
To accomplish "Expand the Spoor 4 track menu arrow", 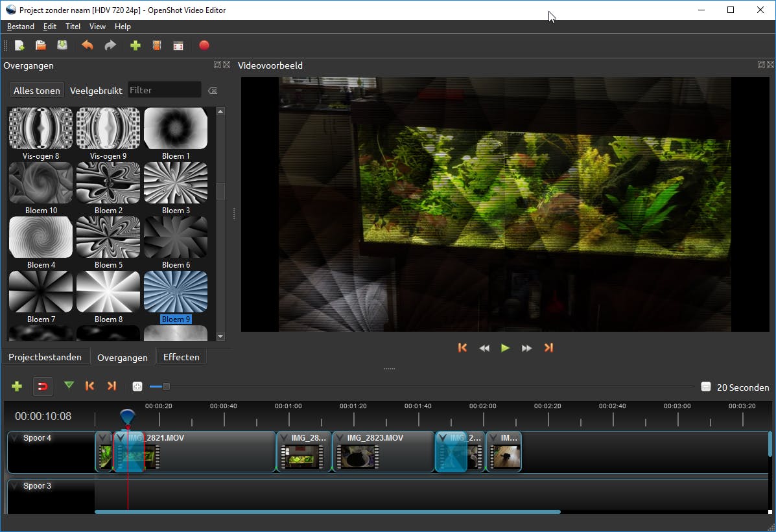I will point(14,439).
